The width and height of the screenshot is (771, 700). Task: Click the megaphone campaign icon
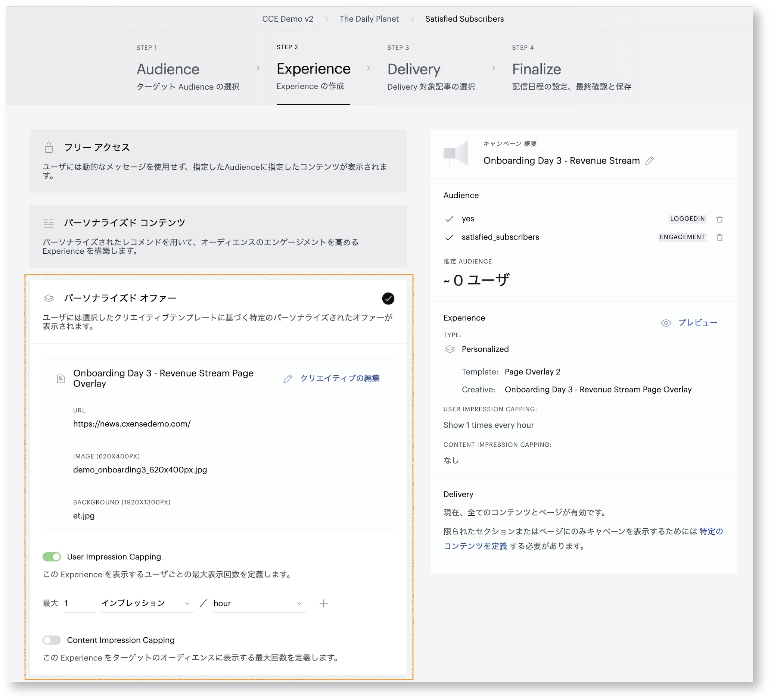pyautogui.click(x=456, y=153)
